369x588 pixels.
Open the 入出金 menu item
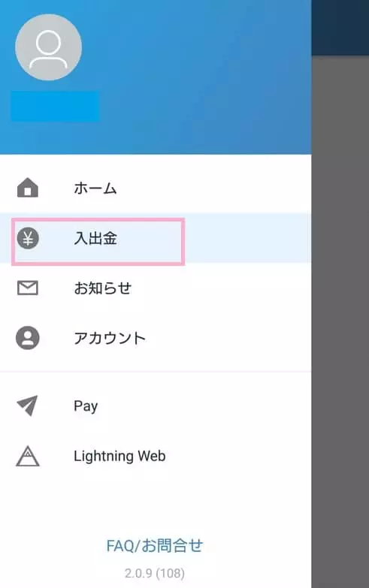95,238
